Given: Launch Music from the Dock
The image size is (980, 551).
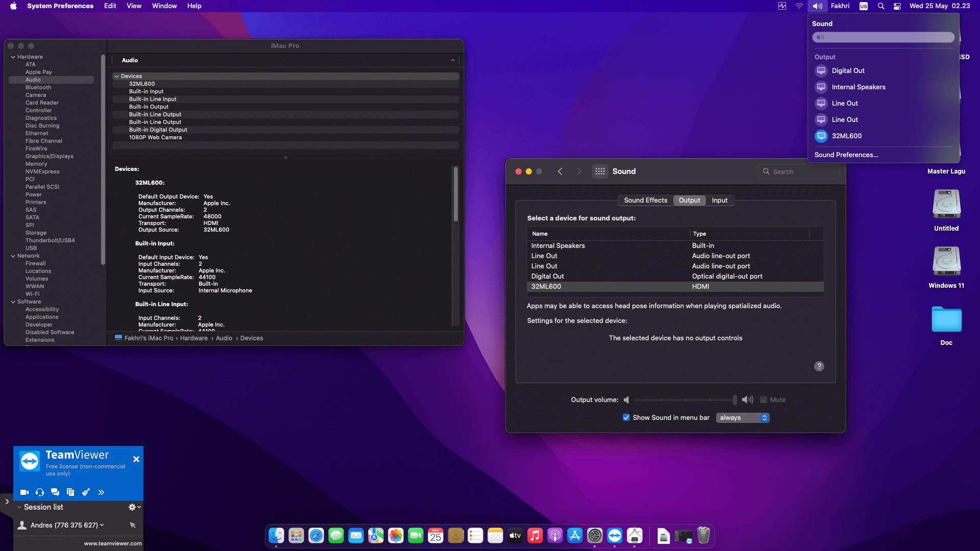Looking at the screenshot, I should point(535,536).
